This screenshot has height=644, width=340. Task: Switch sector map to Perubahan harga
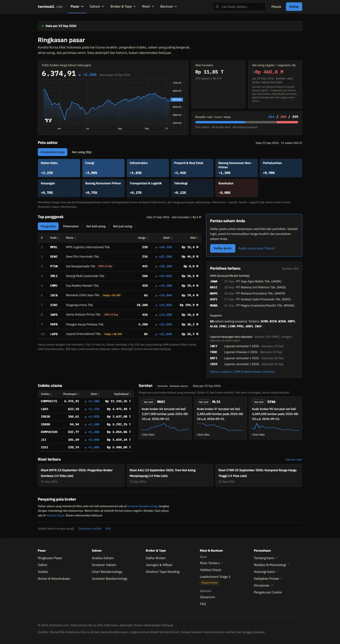point(53,152)
